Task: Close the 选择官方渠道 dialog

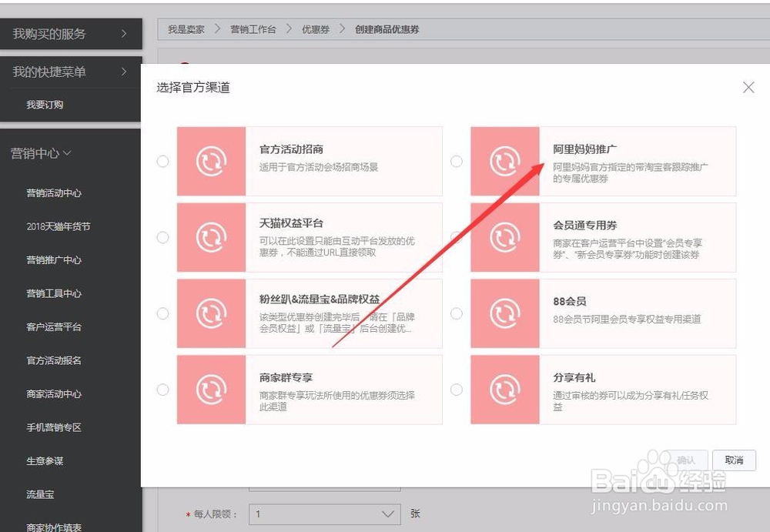Action: [748, 88]
